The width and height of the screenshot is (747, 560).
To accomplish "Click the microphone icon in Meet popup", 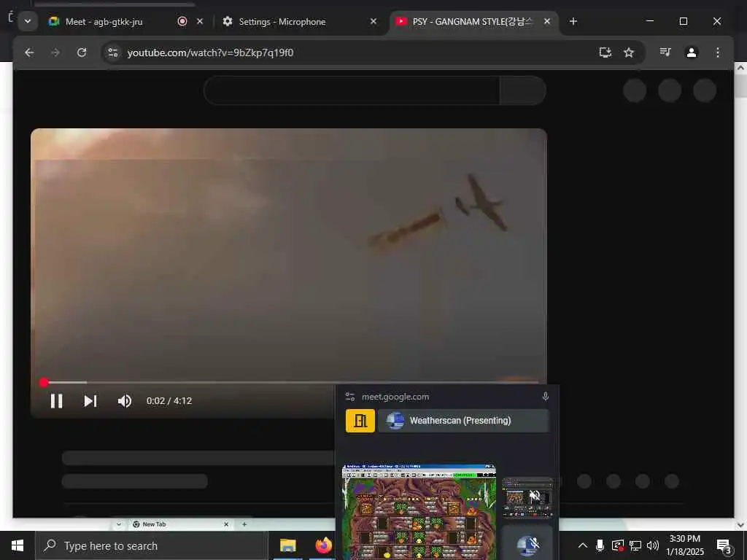I will [x=546, y=397].
